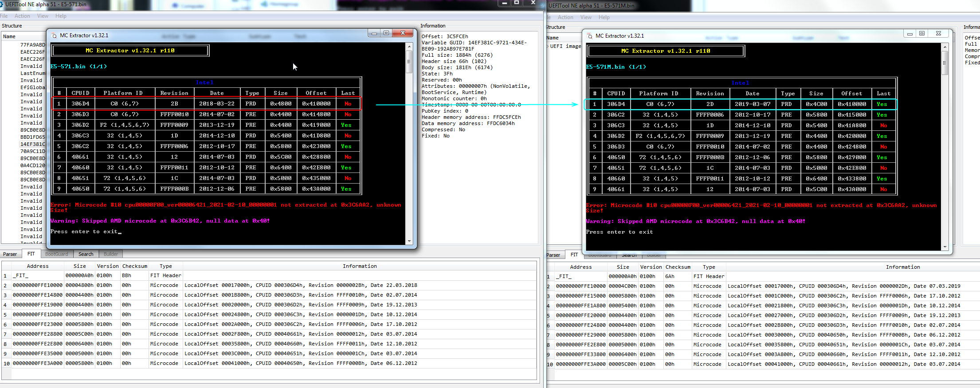Select address 00000000FFE1D800 in left FIT table
This screenshot has width=980, height=388.
[38, 314]
